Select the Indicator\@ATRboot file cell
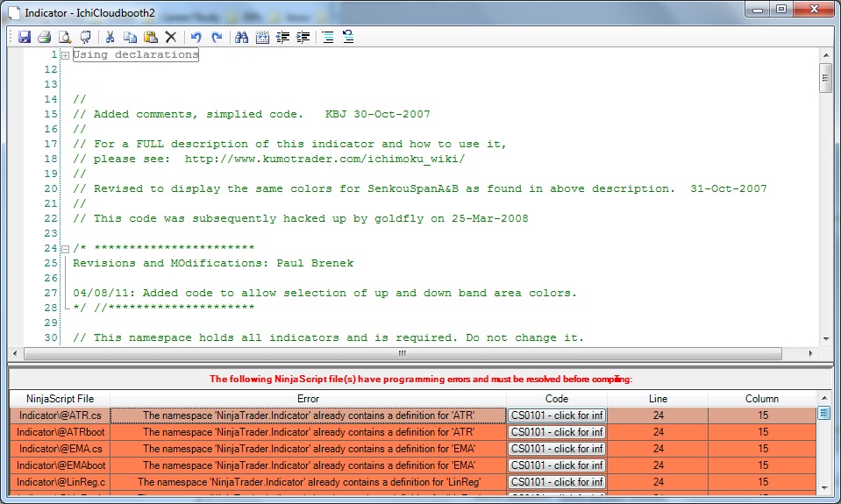Viewport: 841px width, 504px height. 60,432
